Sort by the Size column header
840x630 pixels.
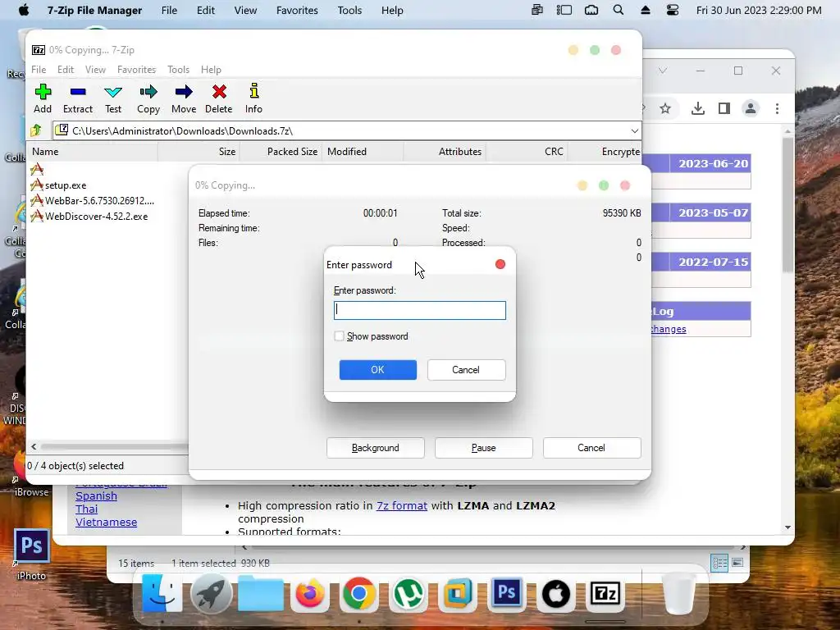click(199, 152)
